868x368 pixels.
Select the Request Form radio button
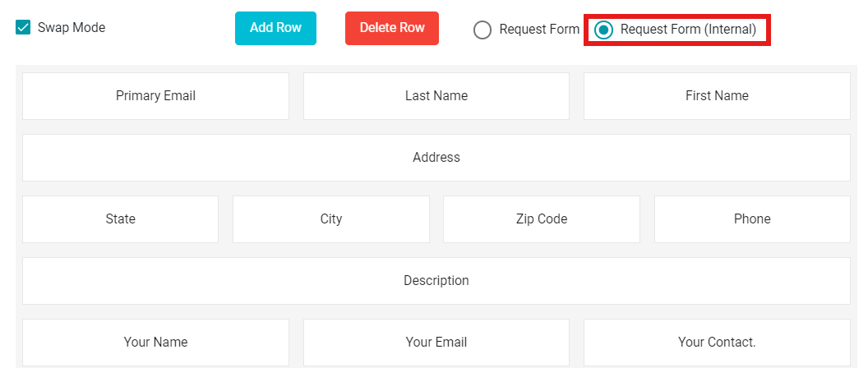(x=482, y=30)
